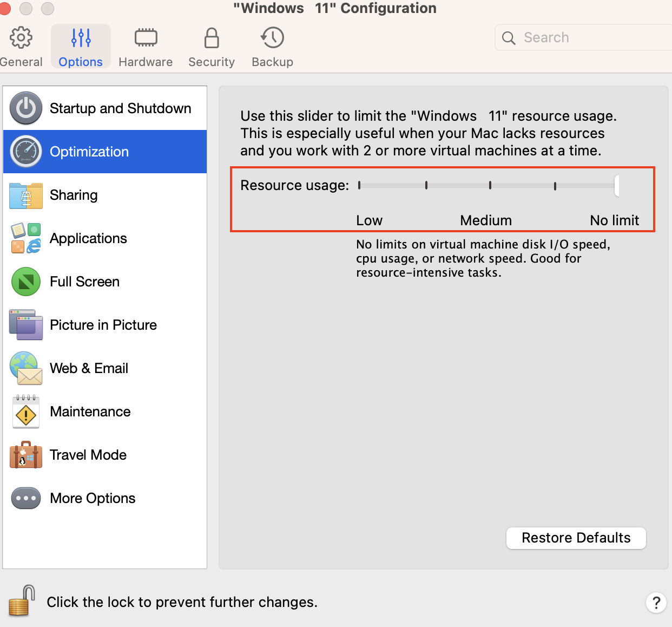Click the Restore Defaults button
The width and height of the screenshot is (672, 627).
576,538
